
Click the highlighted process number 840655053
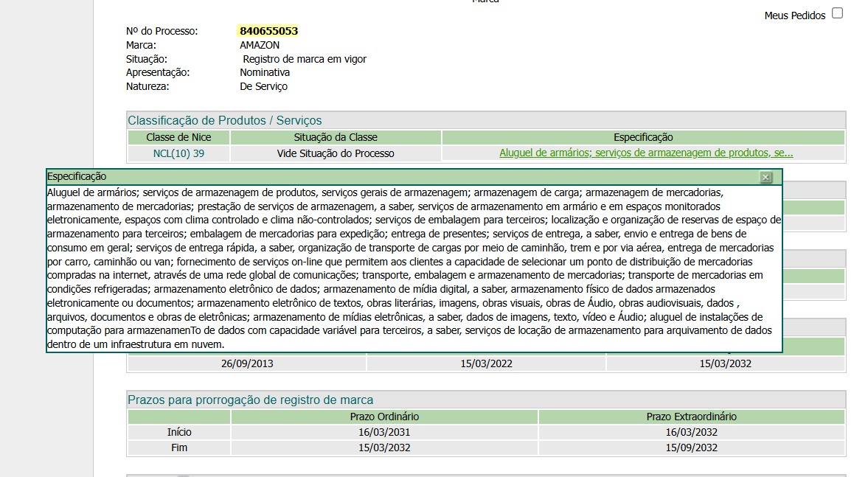pos(268,31)
